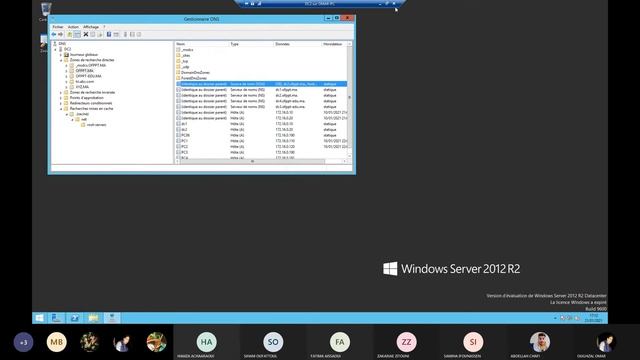Select the dc1 host (A) record
Viewport: 640px width, 360px height.
[x=261, y=124]
